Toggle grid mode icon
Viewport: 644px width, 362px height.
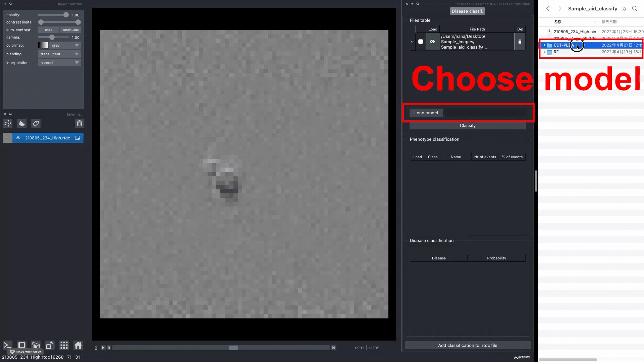(x=64, y=345)
